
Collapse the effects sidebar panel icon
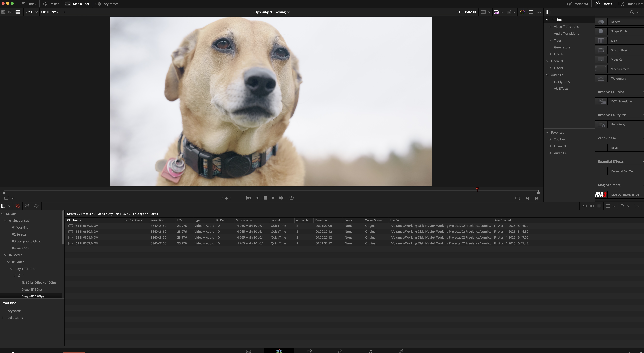pos(548,12)
